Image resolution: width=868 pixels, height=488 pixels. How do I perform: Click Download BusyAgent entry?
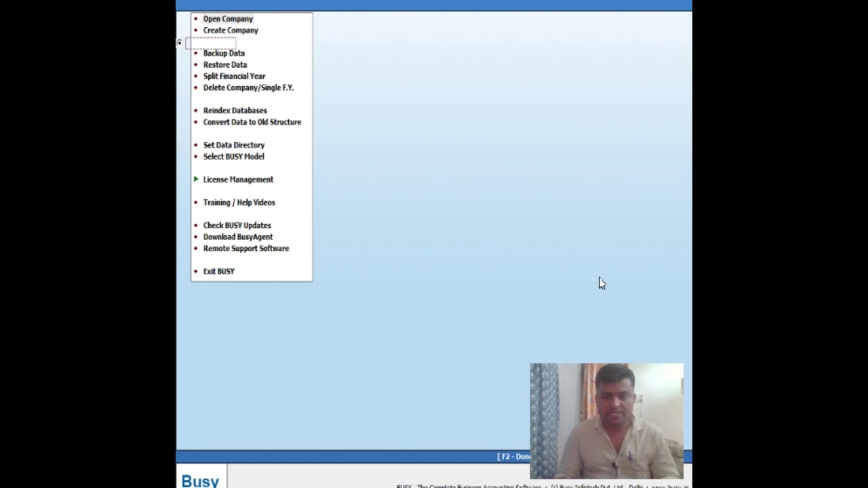tap(238, 237)
